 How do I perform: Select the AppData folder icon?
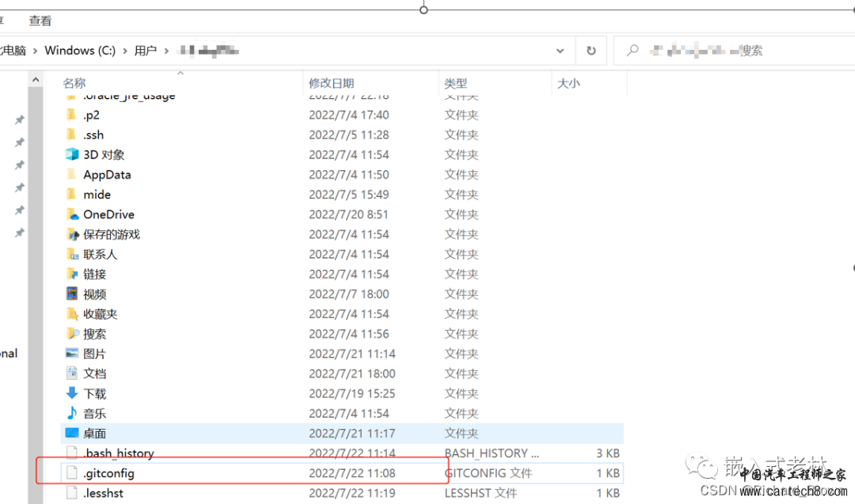pos(71,174)
